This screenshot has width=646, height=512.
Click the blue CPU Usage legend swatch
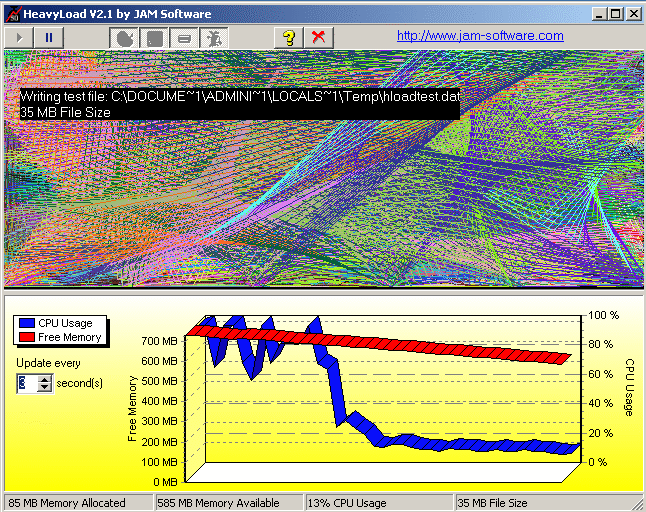(27, 323)
